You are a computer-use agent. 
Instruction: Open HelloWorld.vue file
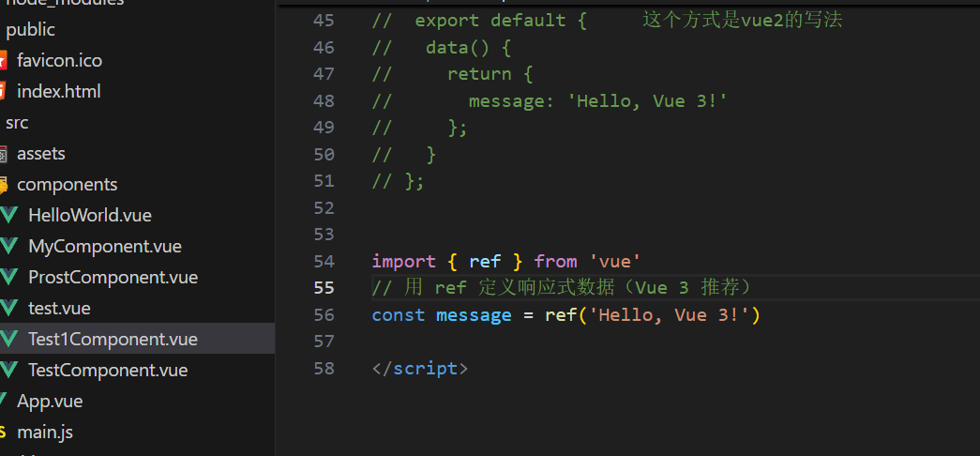[x=90, y=216]
